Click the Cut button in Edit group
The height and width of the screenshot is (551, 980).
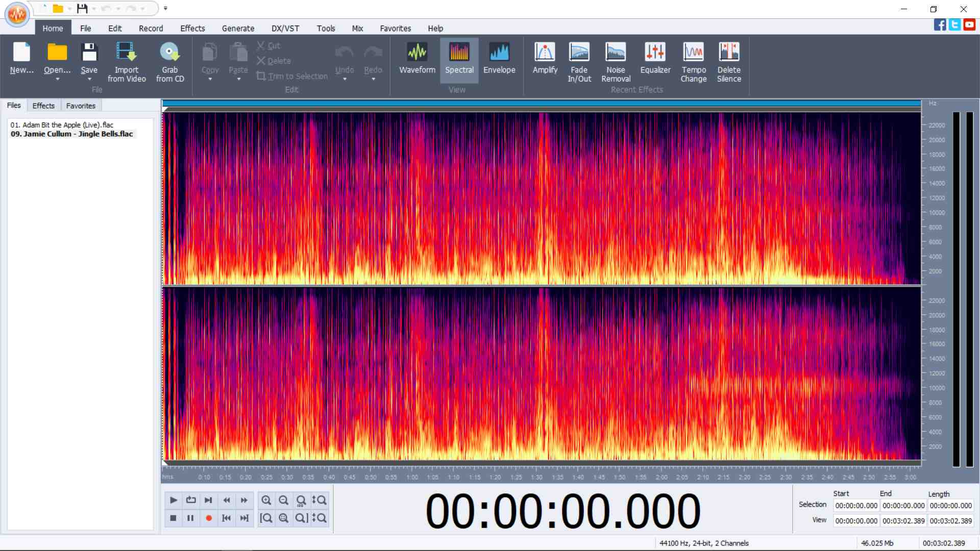(x=268, y=45)
